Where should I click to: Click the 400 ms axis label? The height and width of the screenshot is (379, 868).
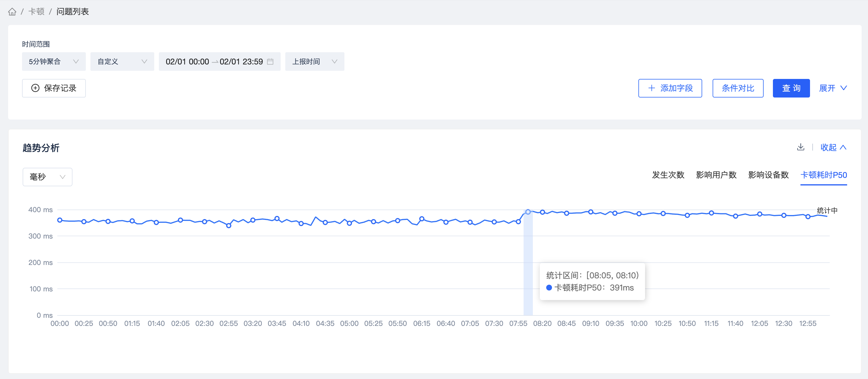[40, 210]
